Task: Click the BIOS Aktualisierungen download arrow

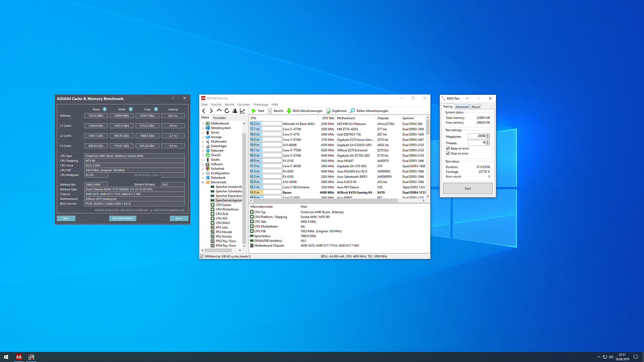Action: (289, 111)
